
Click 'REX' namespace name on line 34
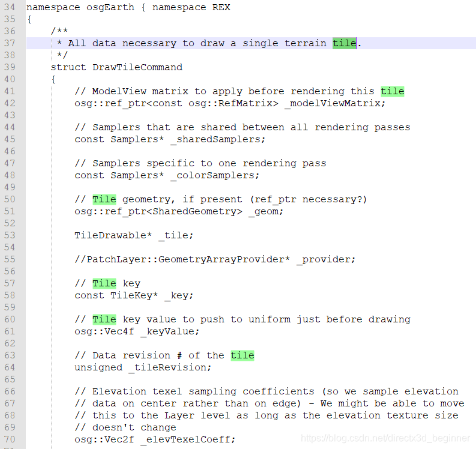coord(221,7)
